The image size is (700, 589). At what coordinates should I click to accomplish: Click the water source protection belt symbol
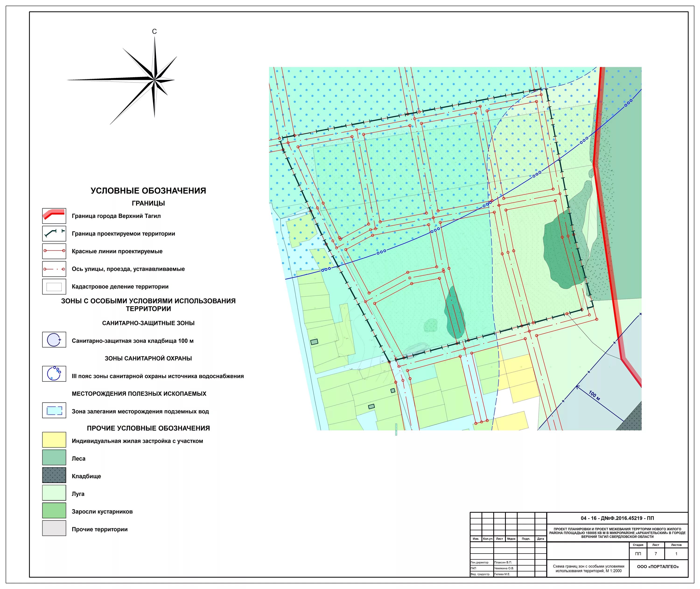click(x=54, y=374)
